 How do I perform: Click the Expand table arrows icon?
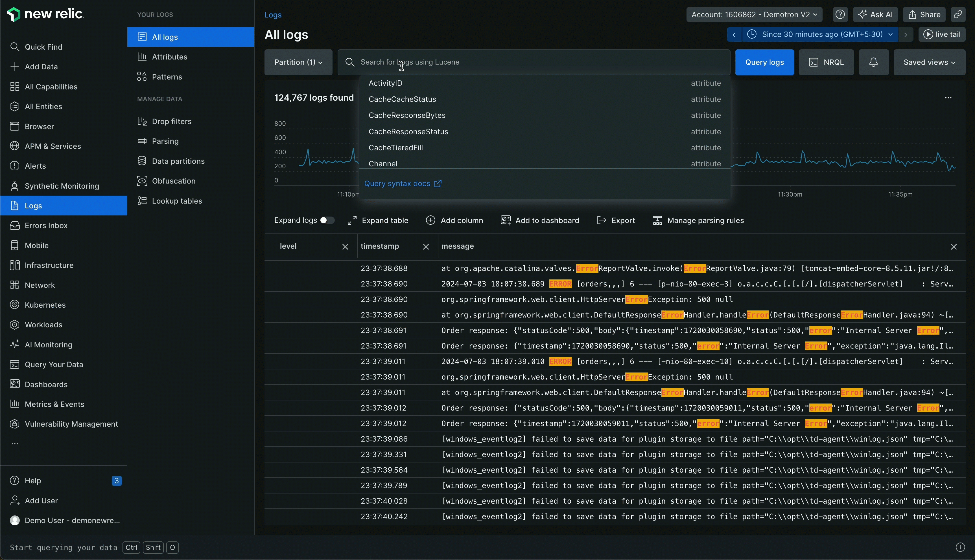(352, 221)
